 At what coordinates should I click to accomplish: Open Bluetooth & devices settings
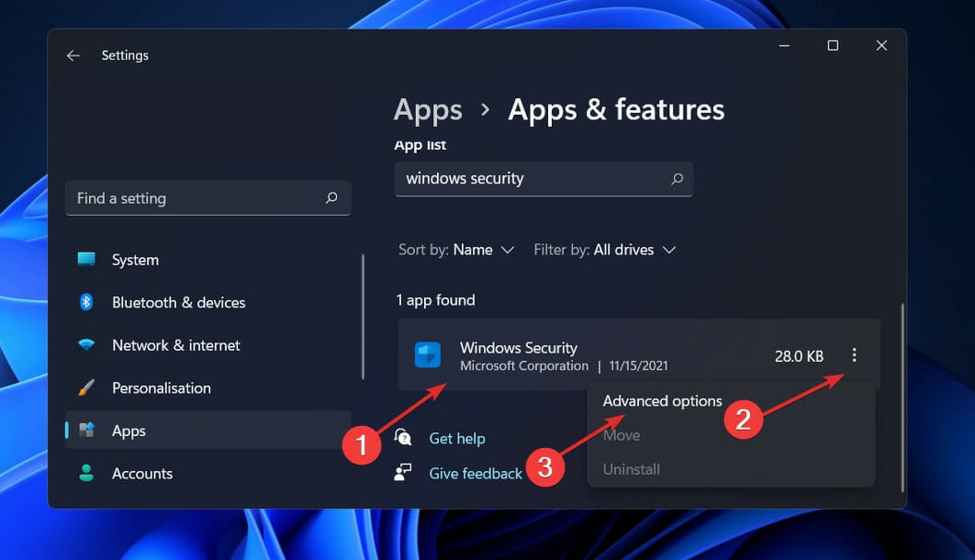pos(85,302)
